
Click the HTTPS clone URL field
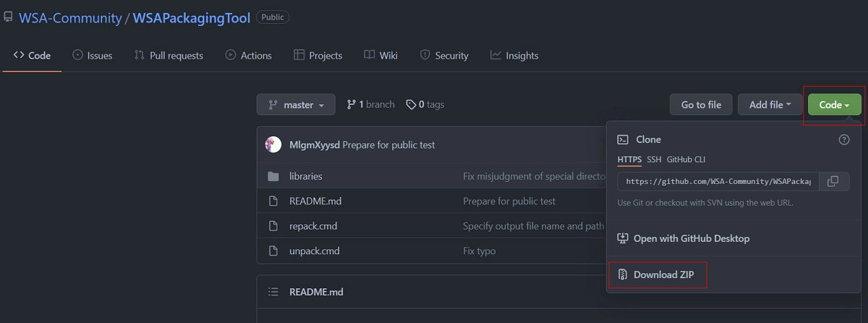pyautogui.click(x=718, y=181)
